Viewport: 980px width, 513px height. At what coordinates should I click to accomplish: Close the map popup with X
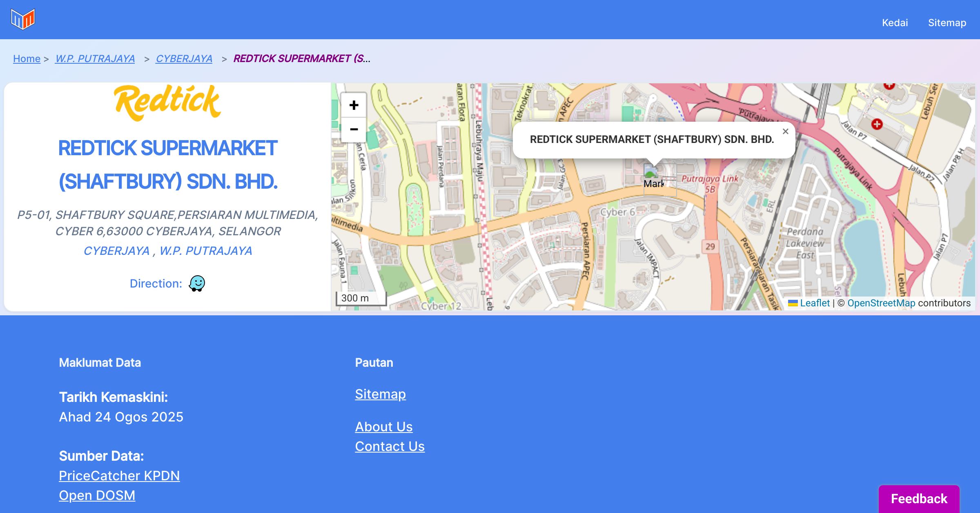pyautogui.click(x=785, y=132)
